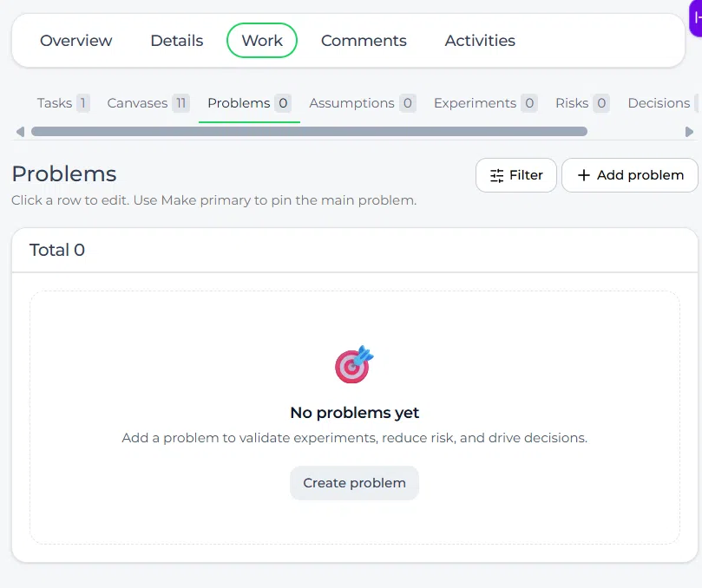Click the horizontal tab scrollbar thumb
The height and width of the screenshot is (588, 702).
pos(309,132)
